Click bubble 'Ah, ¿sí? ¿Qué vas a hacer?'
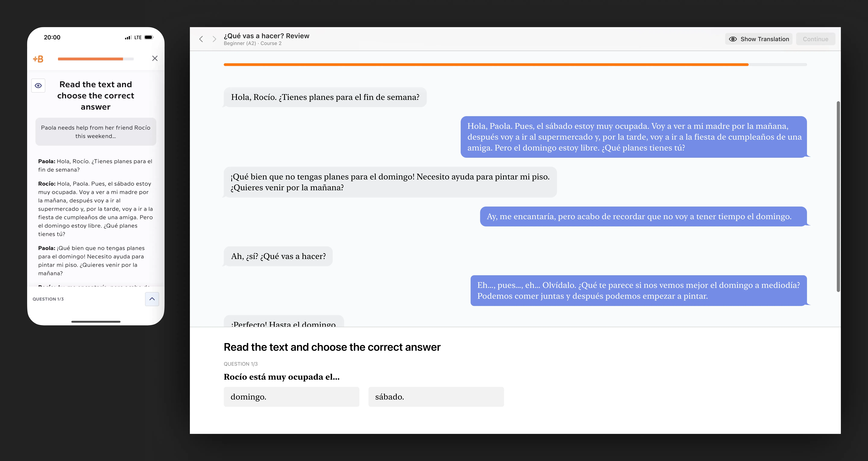The width and height of the screenshot is (868, 461). [278, 256]
